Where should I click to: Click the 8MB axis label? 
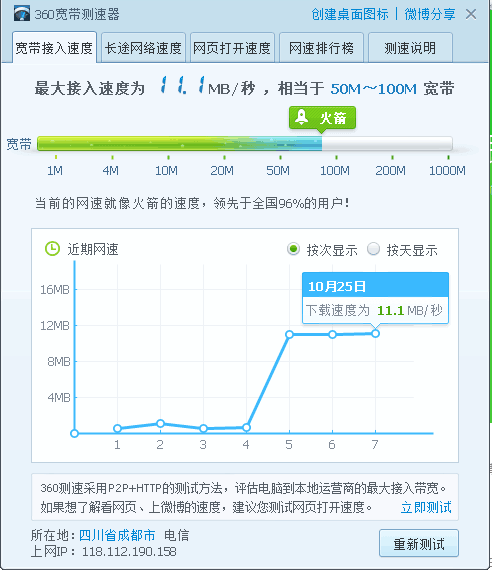(59, 362)
